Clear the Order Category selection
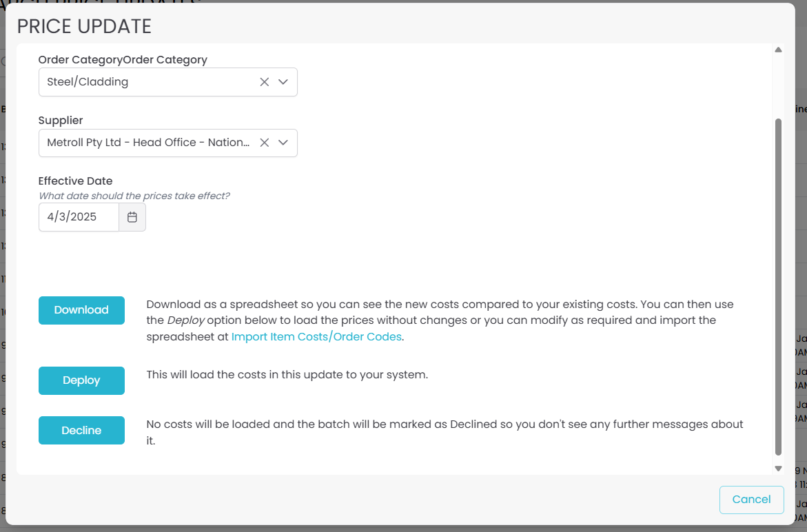807x532 pixels. point(265,82)
